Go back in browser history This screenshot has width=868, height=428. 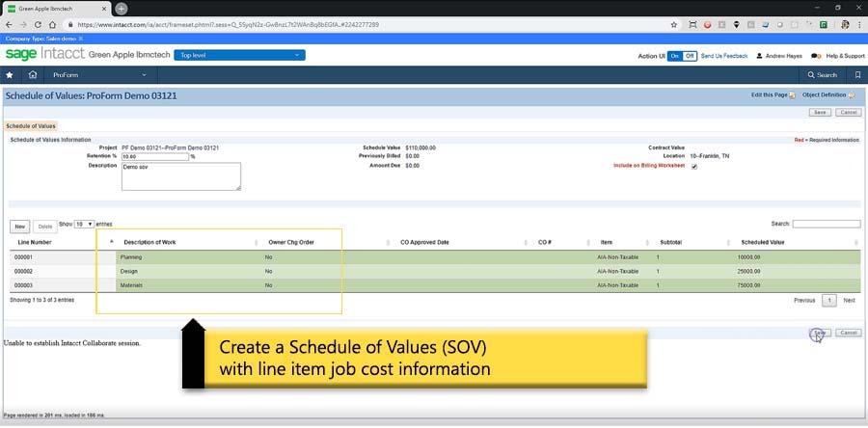(9, 25)
